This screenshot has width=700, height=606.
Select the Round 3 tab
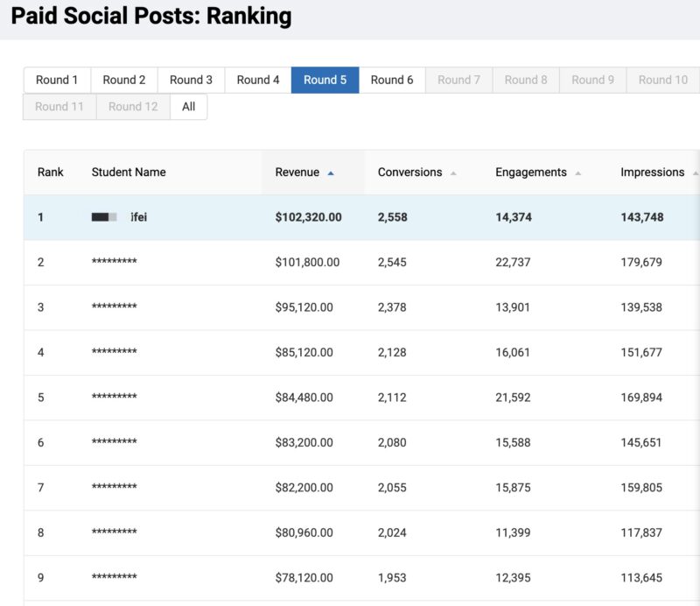click(x=191, y=80)
